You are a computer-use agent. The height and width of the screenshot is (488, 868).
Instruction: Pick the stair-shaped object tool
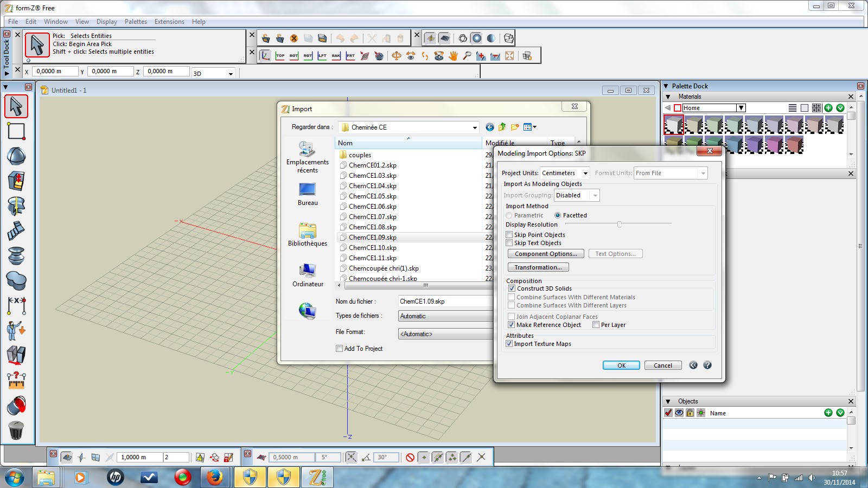pyautogui.click(x=16, y=231)
